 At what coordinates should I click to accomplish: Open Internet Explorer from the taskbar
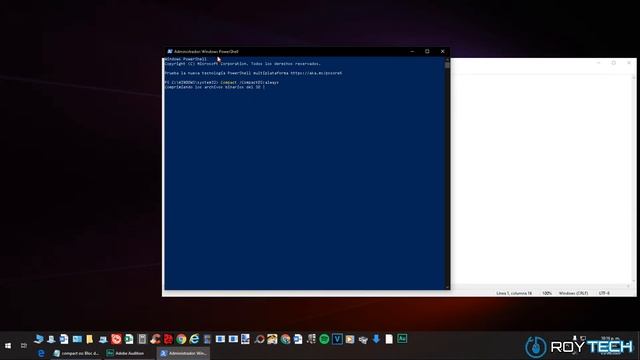click(x=194, y=339)
